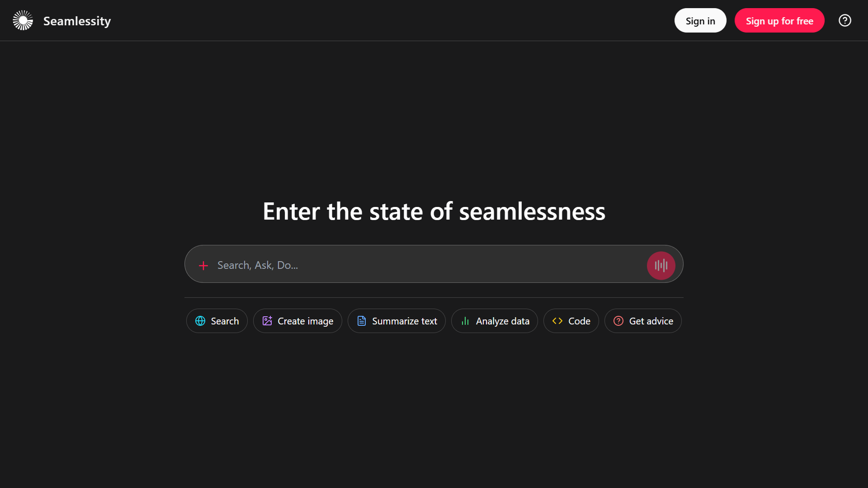Click the image icon on Create image chip
This screenshot has width=868, height=488.
click(267, 321)
